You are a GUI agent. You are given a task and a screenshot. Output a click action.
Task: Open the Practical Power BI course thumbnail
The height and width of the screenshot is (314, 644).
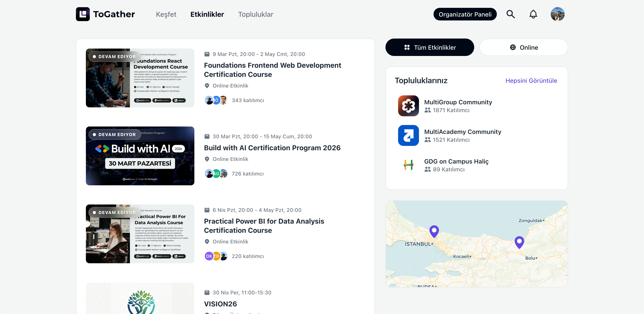[x=140, y=234]
